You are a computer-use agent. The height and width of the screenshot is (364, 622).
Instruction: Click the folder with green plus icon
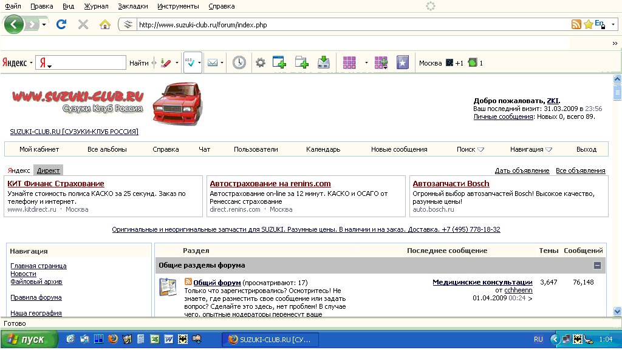(302, 62)
